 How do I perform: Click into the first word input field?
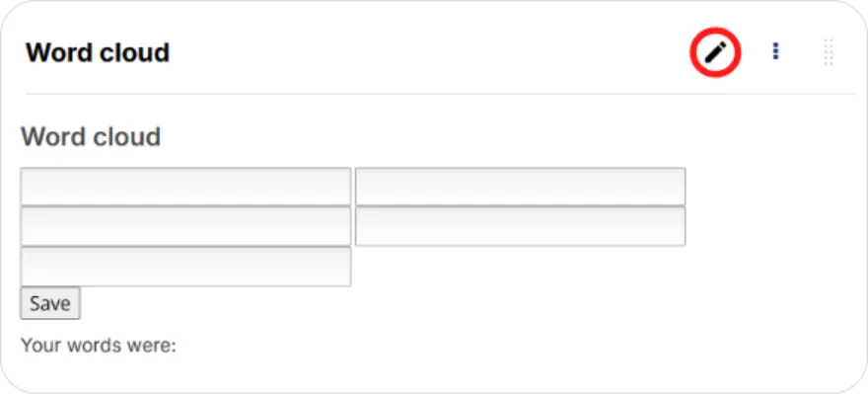point(186,187)
